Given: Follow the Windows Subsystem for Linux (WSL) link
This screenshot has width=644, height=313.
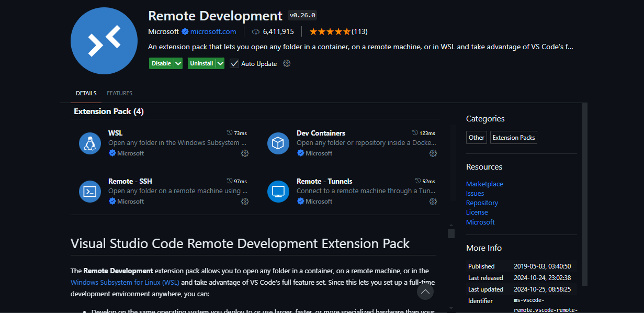Looking at the screenshot, I should 125,282.
